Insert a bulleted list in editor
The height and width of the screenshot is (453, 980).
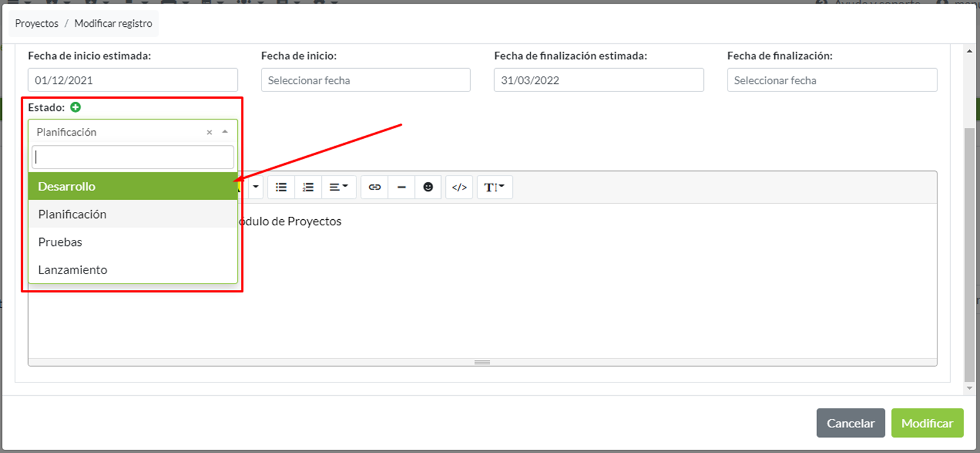point(281,187)
